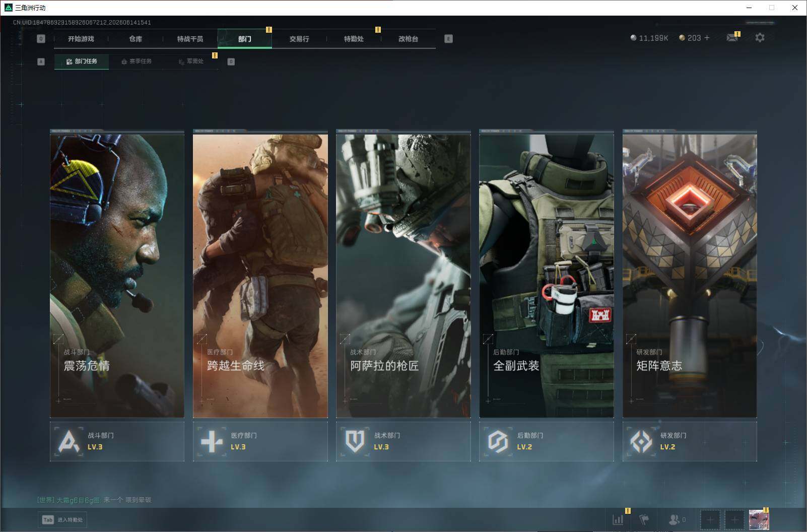Click the 震荡危情 card's small corner icon
The height and width of the screenshot is (532, 807).
[58, 339]
